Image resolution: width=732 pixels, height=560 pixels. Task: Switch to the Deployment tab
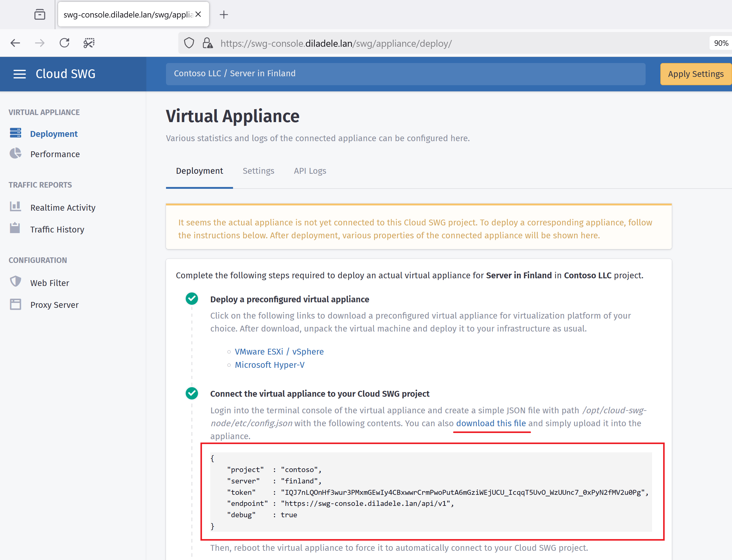pos(199,171)
